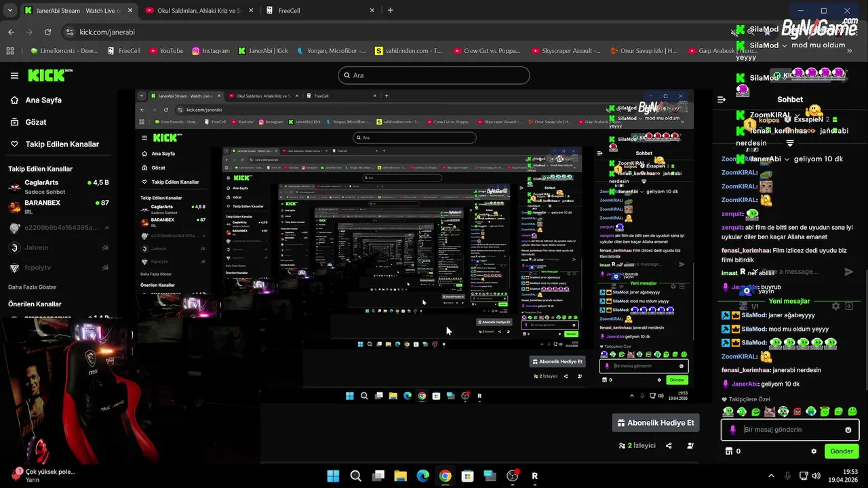Open OBS Studio from taskbar
This screenshot has height=488, width=868.
(513, 476)
